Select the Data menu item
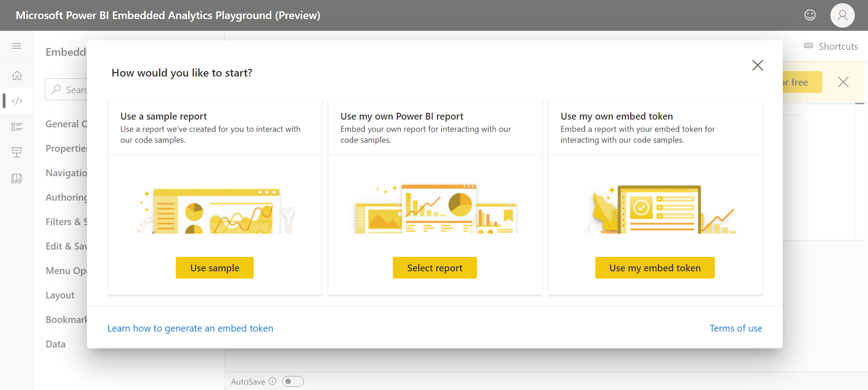 [x=56, y=344]
